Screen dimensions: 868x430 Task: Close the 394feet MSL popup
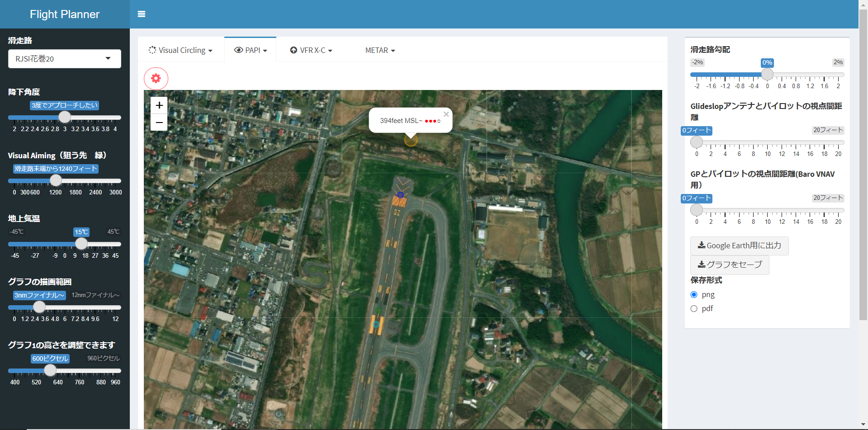[x=446, y=114]
